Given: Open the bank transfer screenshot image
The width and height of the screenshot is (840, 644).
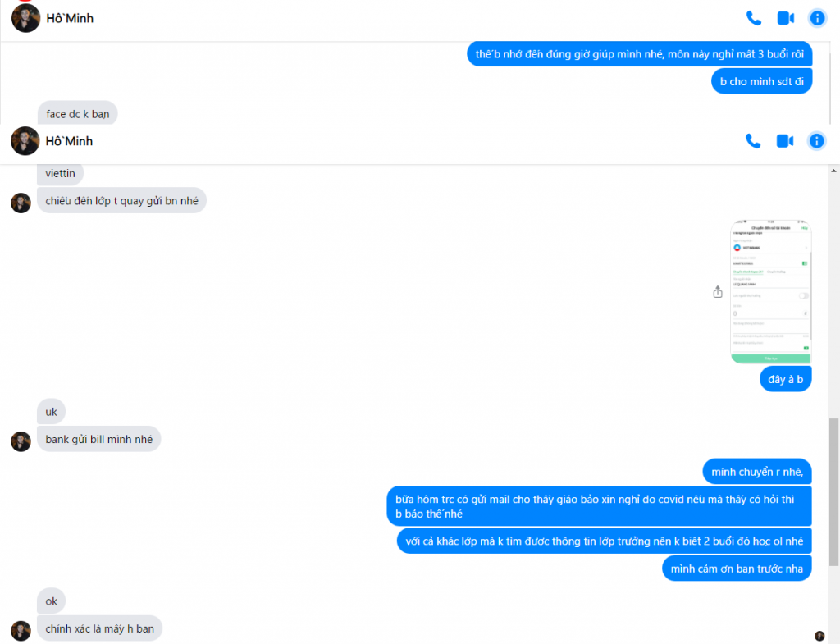Looking at the screenshot, I should pos(770,291).
